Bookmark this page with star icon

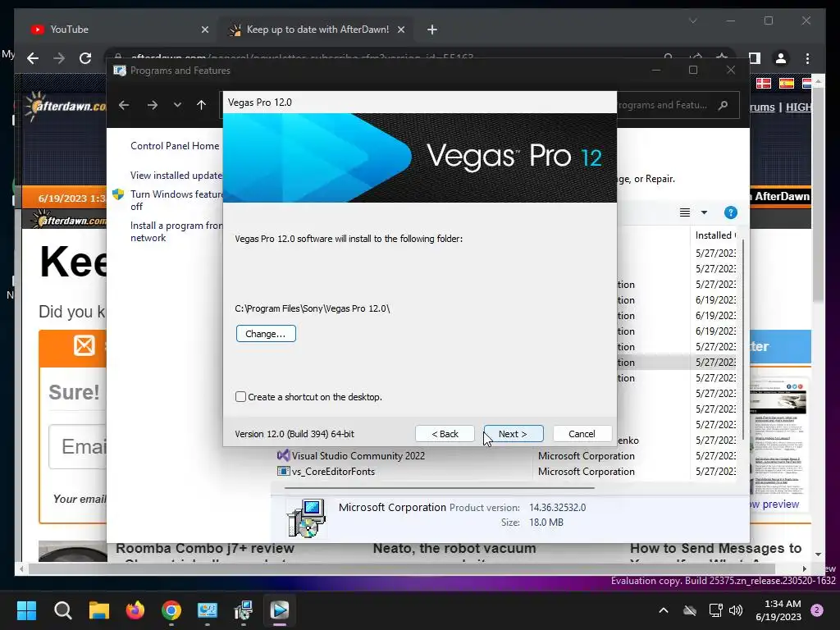[722, 57]
